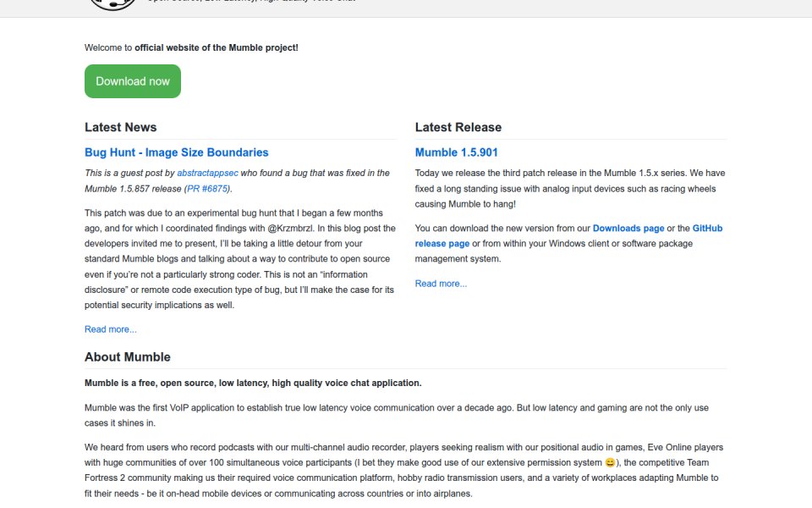Click the experimental bug hunt paragraph

click(239, 259)
